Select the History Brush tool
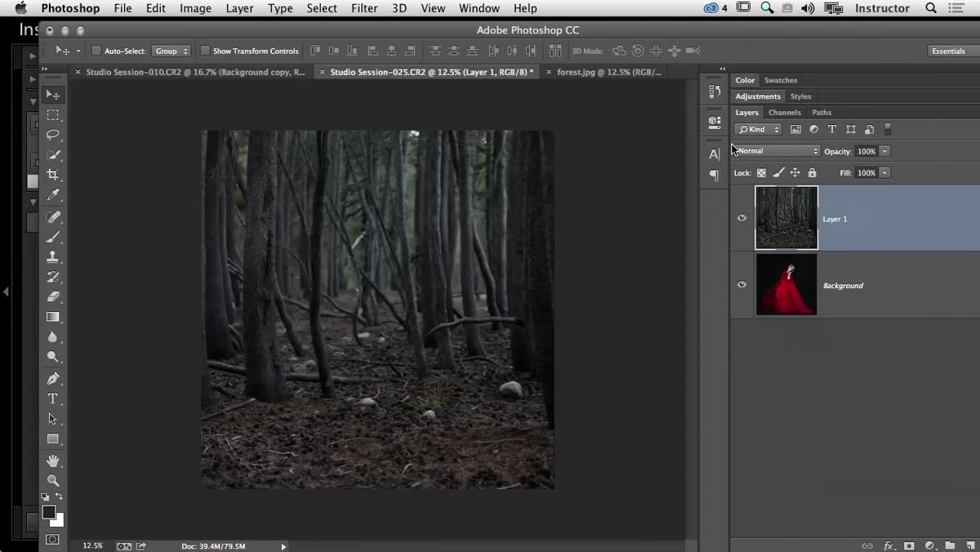 pos(53,277)
